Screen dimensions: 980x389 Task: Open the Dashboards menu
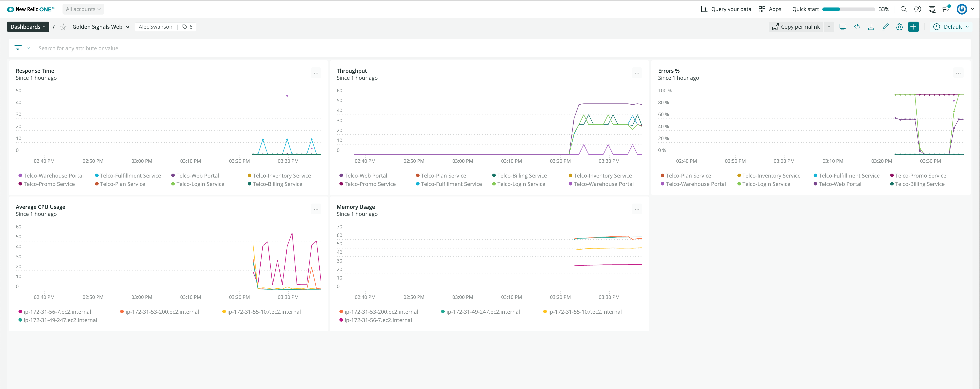click(x=28, y=27)
